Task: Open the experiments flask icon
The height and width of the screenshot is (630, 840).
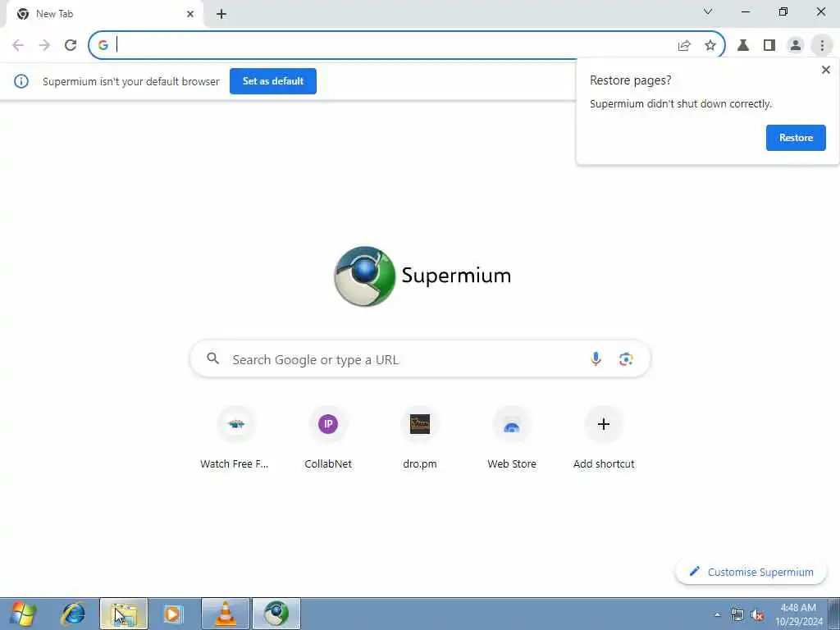Action: [743, 46]
